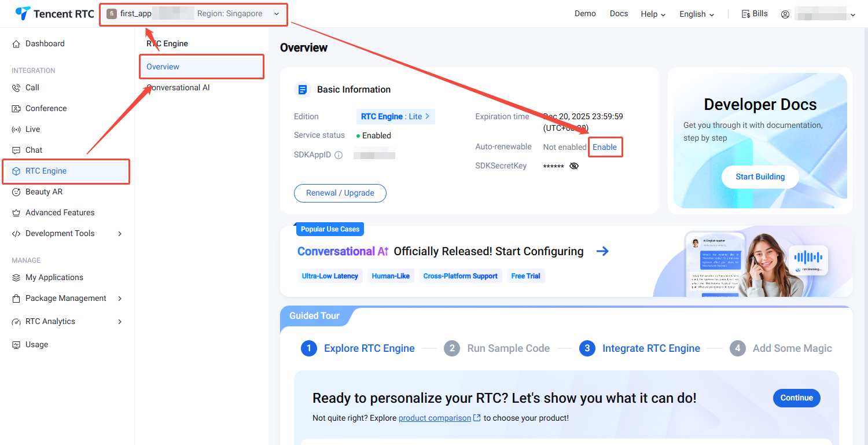Viewport: 868px width, 445px height.
Task: Select Conversational AI in the submenu
Action: point(178,88)
